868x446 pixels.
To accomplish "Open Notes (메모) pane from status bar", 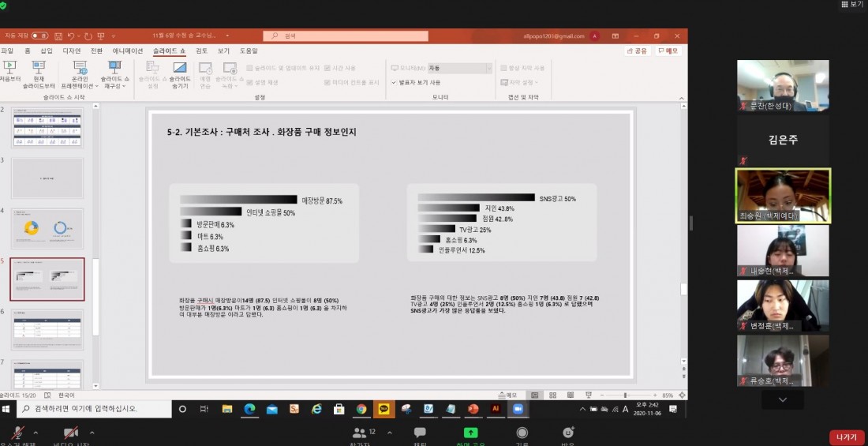I will point(507,395).
